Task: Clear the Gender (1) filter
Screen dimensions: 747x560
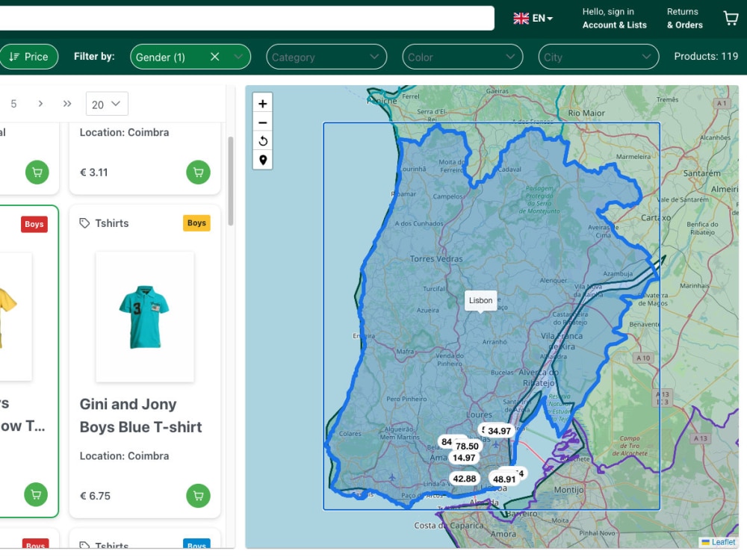Action: tap(215, 57)
